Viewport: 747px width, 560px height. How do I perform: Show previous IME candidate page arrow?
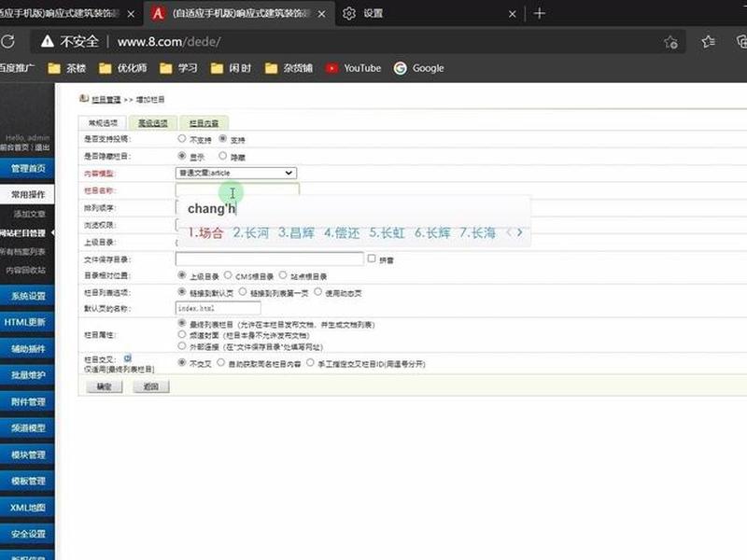[509, 232]
